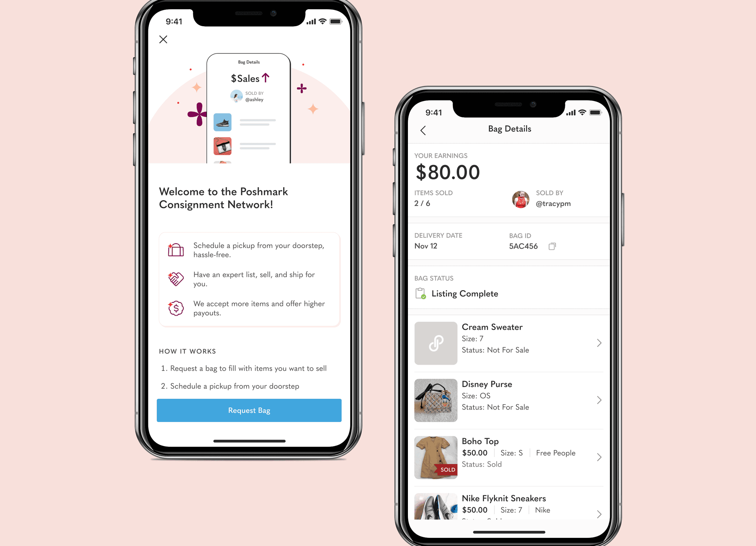Click Request Bag button
Screen dimensions: 756x546
tap(249, 411)
